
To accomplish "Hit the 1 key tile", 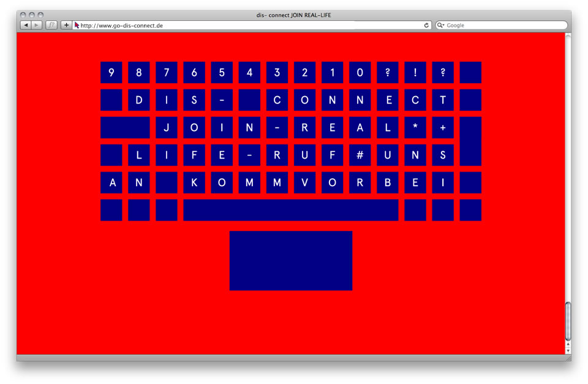I will pyautogui.click(x=332, y=72).
